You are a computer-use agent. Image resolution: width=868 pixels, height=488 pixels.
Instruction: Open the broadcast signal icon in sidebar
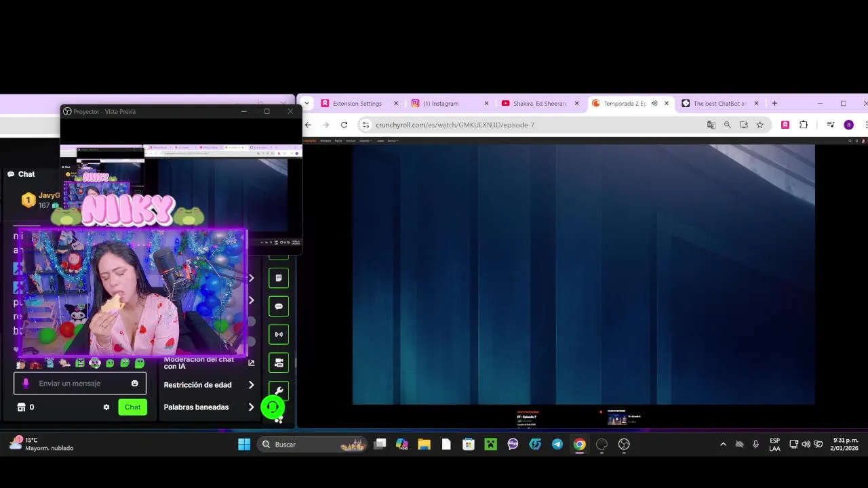tap(279, 334)
